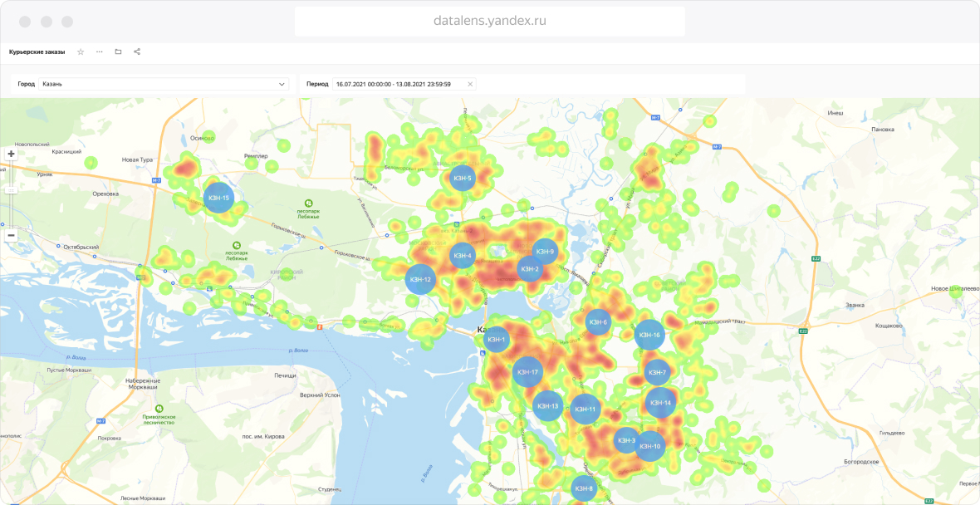Click the Период date range field
The height and width of the screenshot is (505, 980).
pos(404,84)
